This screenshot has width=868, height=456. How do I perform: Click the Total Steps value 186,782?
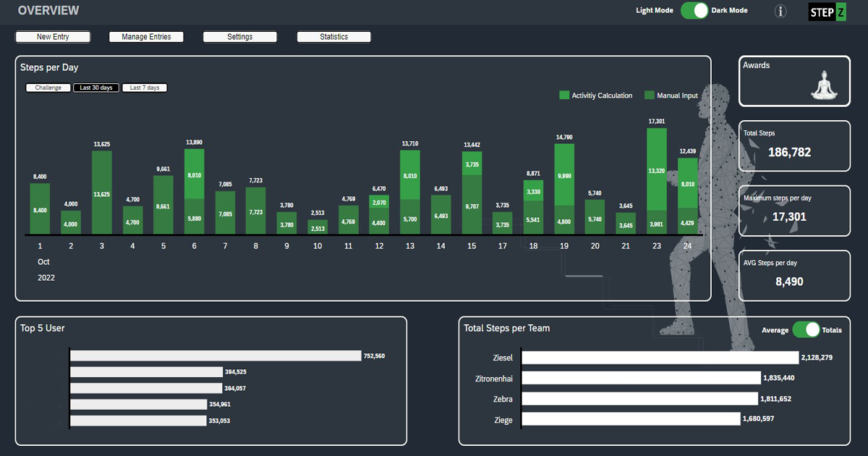click(x=788, y=152)
